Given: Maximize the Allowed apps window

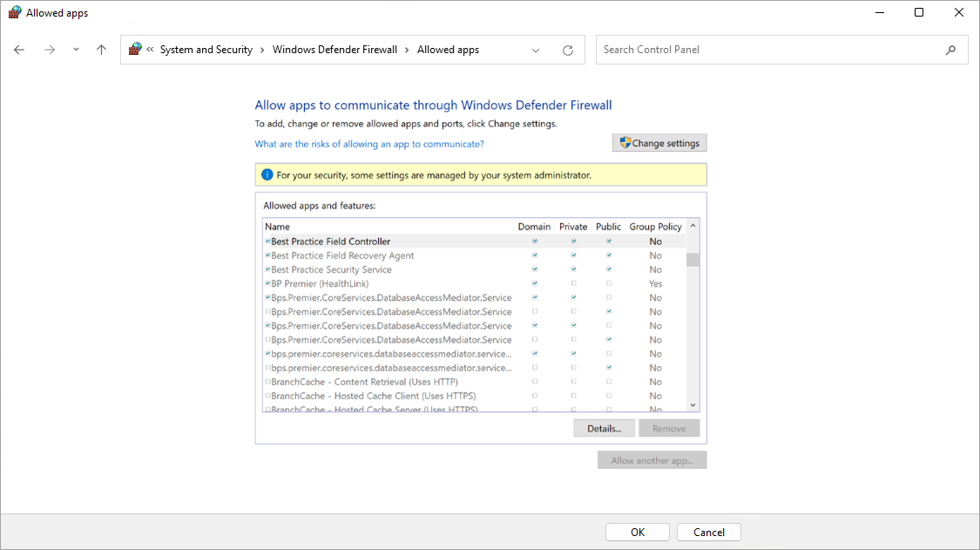Looking at the screenshot, I should tap(919, 12).
